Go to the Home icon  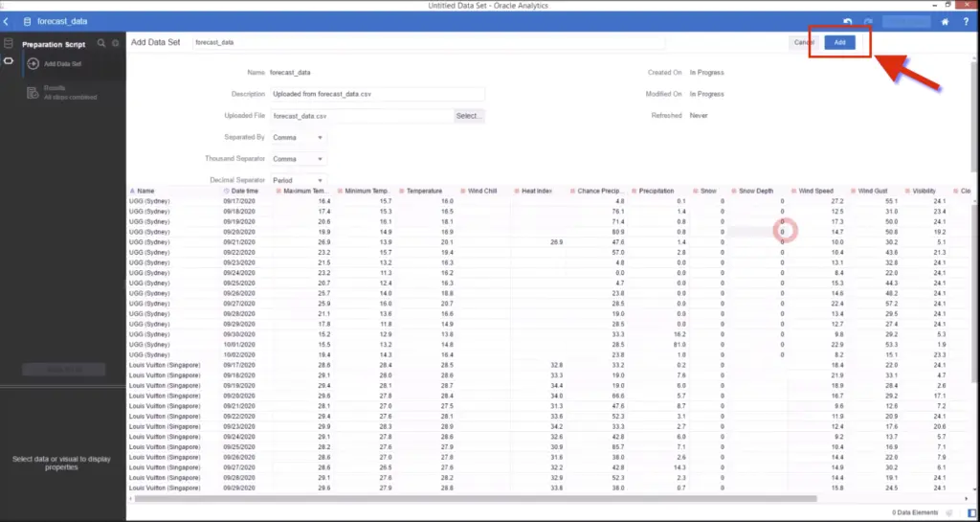[x=946, y=21]
